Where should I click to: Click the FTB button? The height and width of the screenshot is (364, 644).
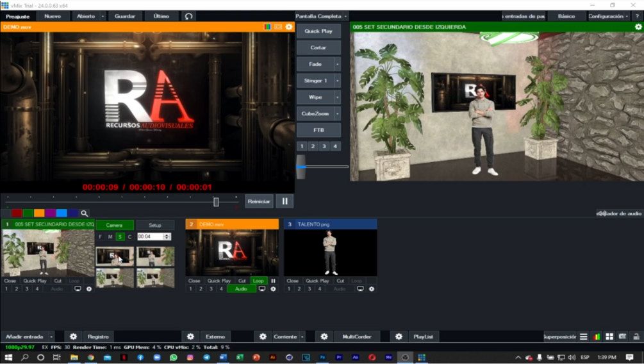pos(318,130)
